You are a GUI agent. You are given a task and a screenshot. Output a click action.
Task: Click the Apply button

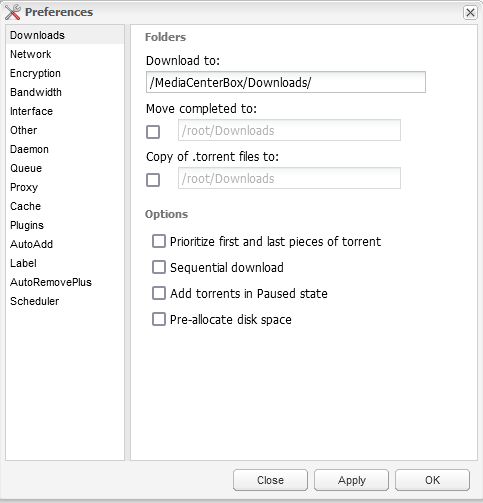351,480
